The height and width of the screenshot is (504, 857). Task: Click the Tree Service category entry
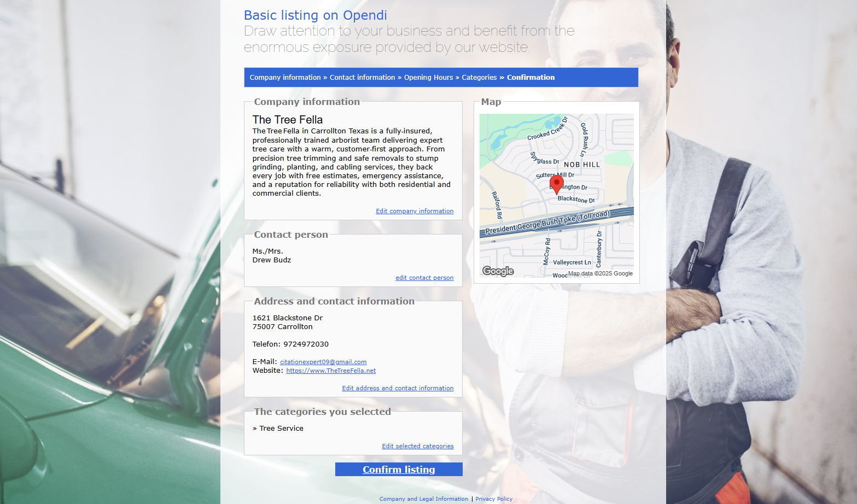281,429
